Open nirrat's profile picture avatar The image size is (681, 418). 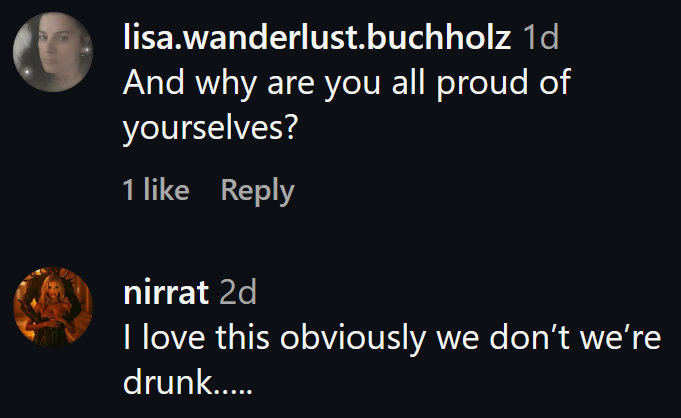pos(54,310)
